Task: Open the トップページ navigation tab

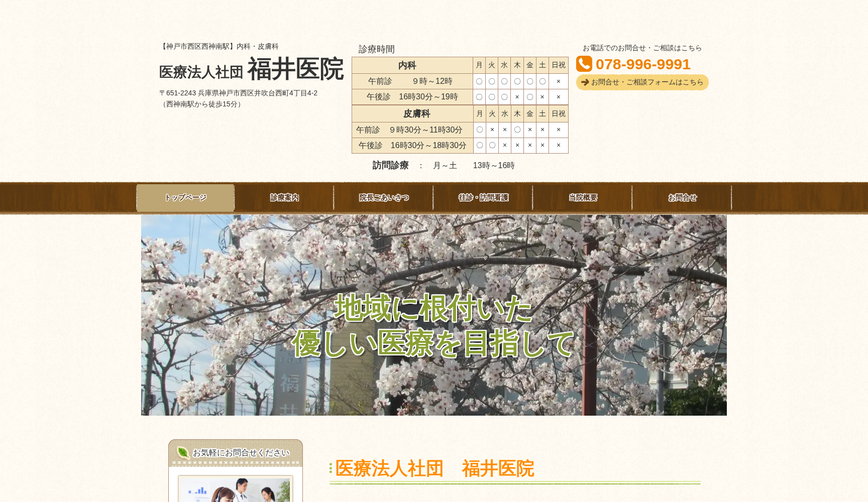Action: click(185, 197)
